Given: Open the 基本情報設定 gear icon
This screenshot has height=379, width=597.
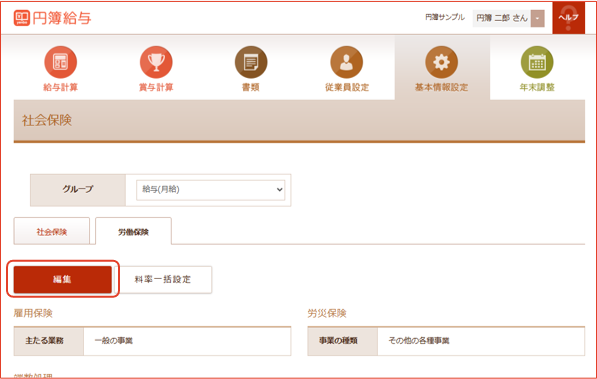Looking at the screenshot, I should point(442,62).
